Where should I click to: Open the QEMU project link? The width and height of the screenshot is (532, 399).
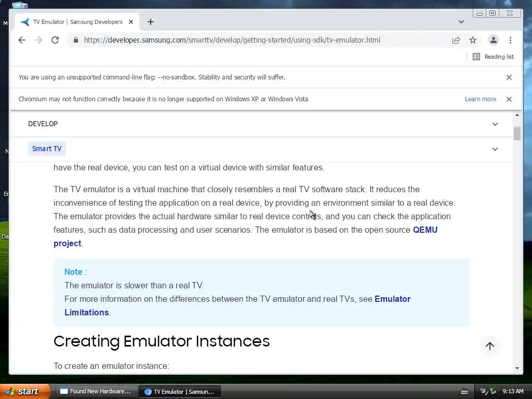coord(425,230)
